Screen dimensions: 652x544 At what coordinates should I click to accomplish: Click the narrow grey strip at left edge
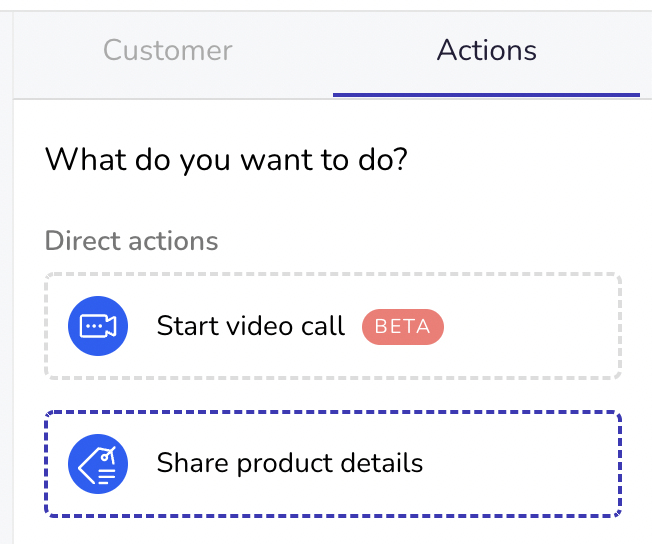(x=6, y=278)
